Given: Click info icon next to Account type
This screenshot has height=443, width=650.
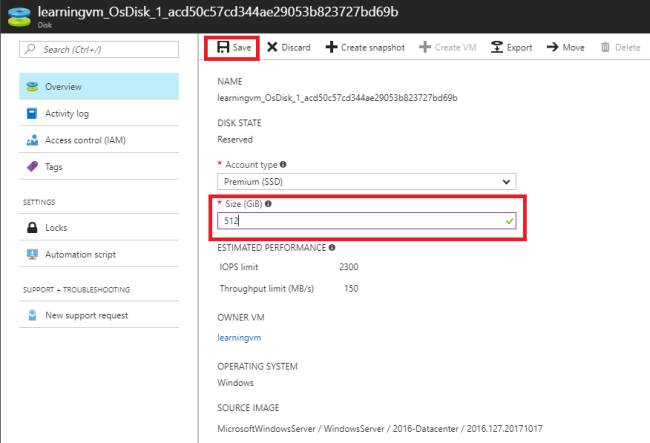Looking at the screenshot, I should (284, 164).
